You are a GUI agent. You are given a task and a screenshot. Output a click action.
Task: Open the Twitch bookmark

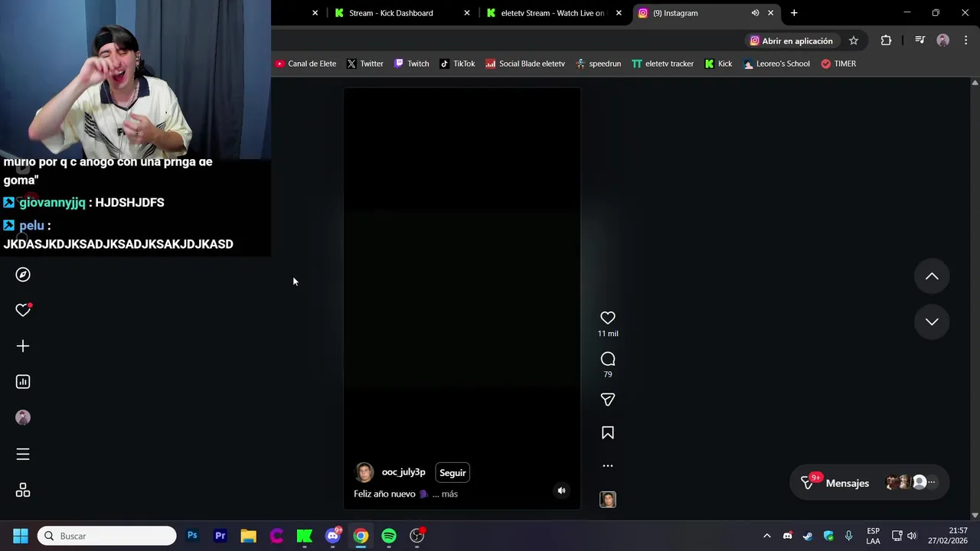click(x=411, y=64)
